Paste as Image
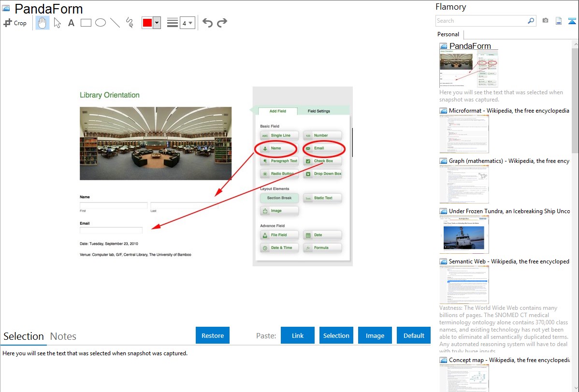 (x=375, y=335)
